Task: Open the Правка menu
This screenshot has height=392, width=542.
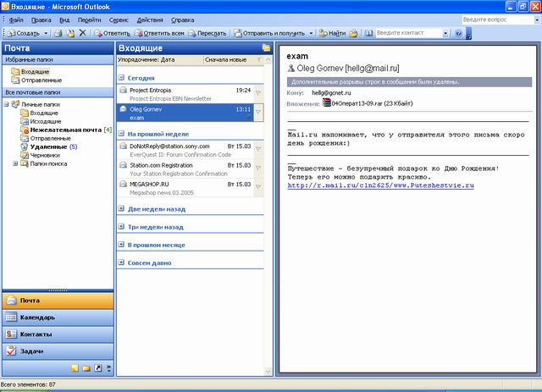Action: click(41, 20)
